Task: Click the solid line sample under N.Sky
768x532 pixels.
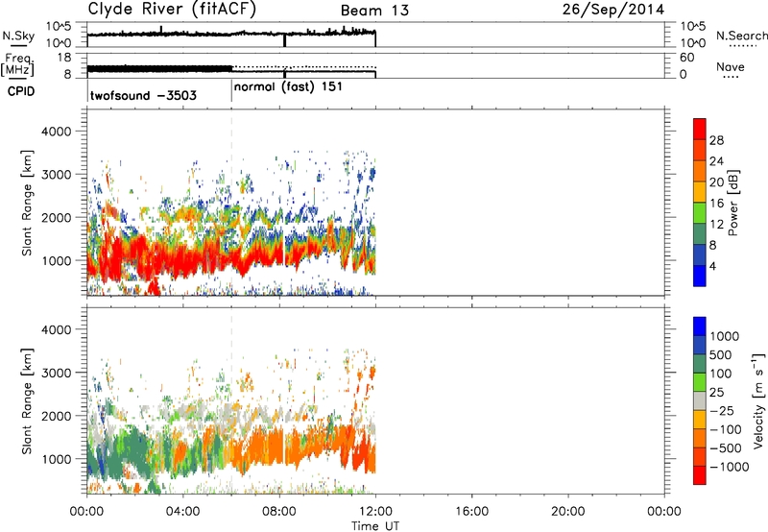Action: [18, 45]
